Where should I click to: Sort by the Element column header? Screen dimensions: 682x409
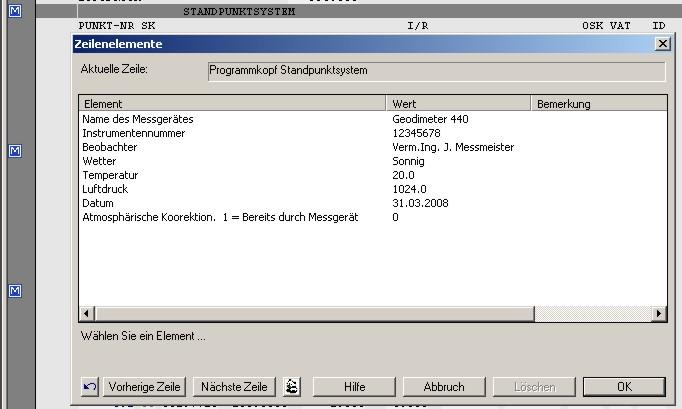[232, 103]
